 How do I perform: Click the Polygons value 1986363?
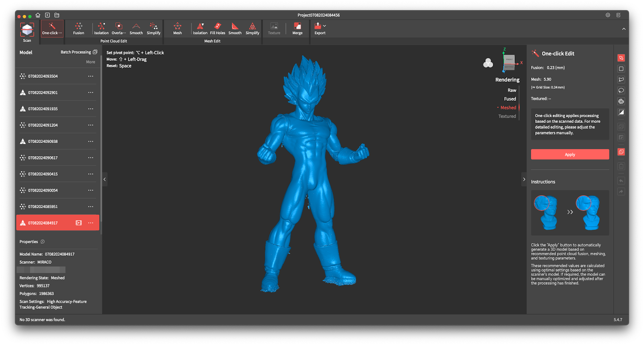(46, 293)
